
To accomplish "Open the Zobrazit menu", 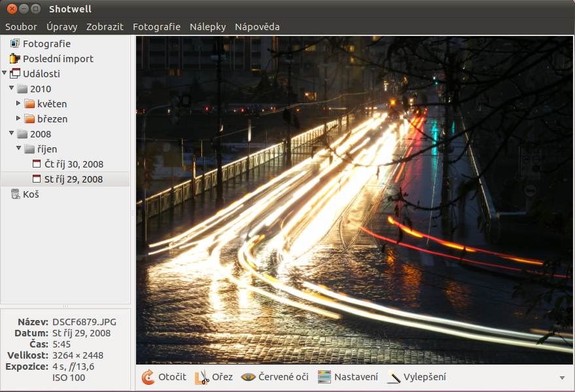I will pos(105,27).
